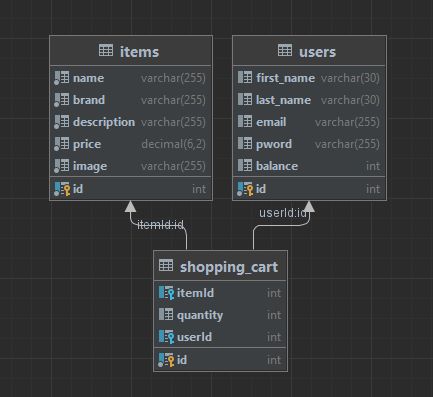This screenshot has height=397, width=433.
Task: Select the id column in items table
Action: coord(78,189)
